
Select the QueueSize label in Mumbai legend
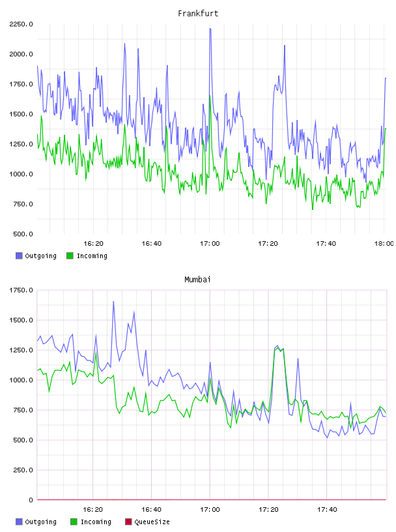tap(152, 522)
